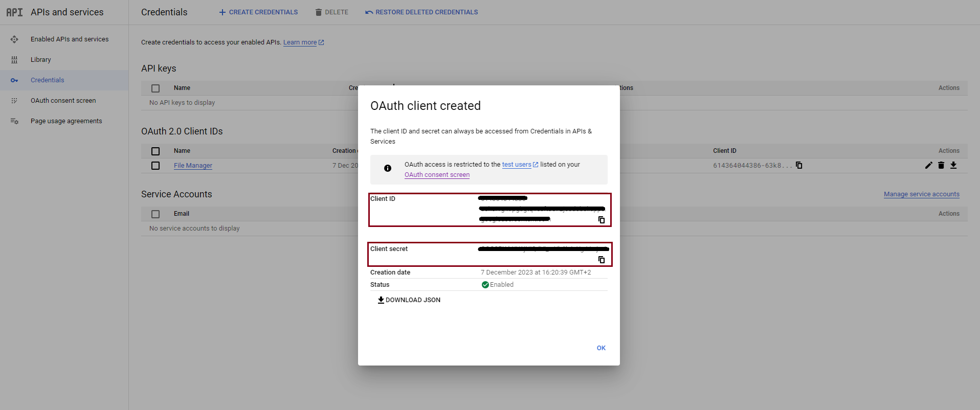Click CREATE CREDENTIALS button
This screenshot has height=410, width=980.
(258, 12)
